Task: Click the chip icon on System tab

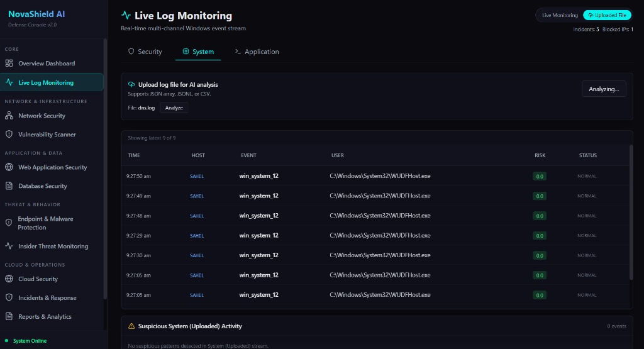Action: pyautogui.click(x=186, y=52)
